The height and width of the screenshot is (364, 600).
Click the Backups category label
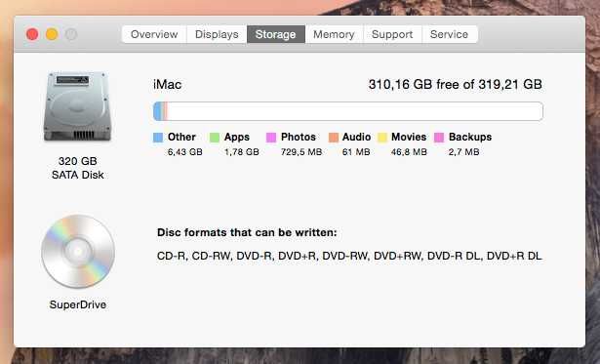click(x=470, y=137)
